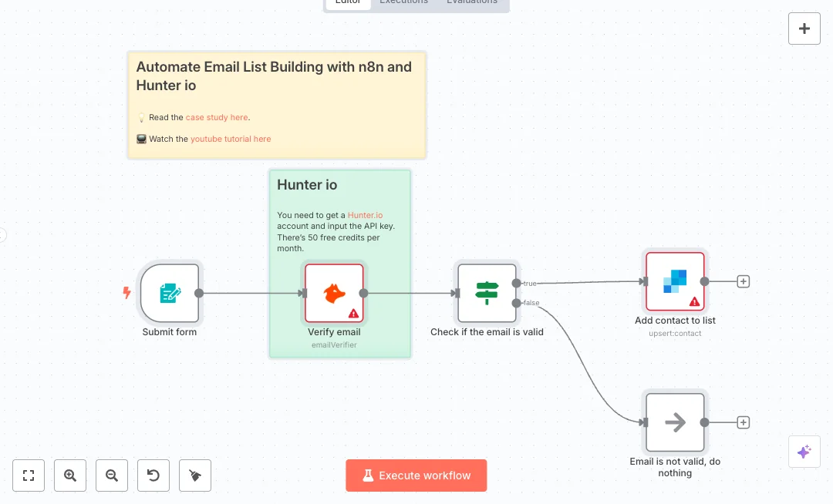The height and width of the screenshot is (504, 833).
Task: Add a node after Add contact to list
Action: click(x=744, y=281)
